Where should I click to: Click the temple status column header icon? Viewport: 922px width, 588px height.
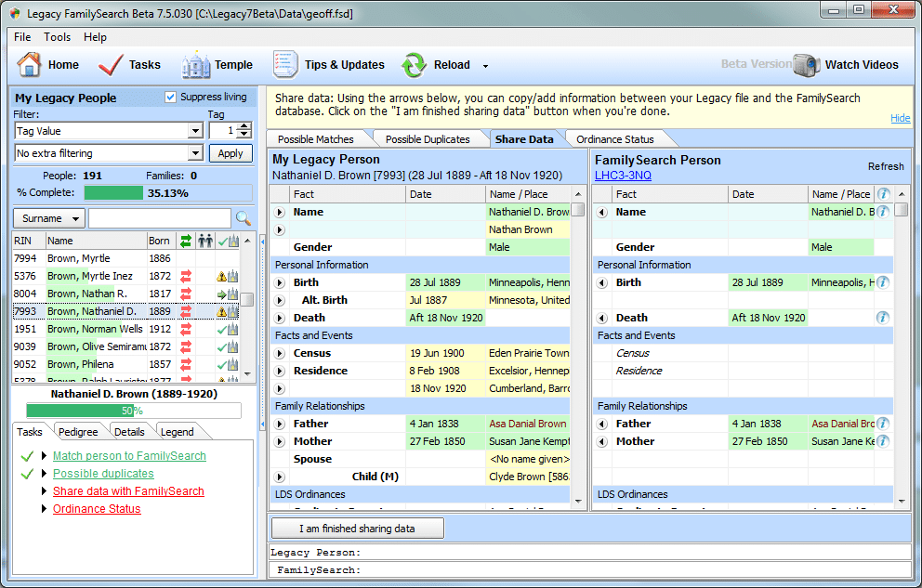228,241
